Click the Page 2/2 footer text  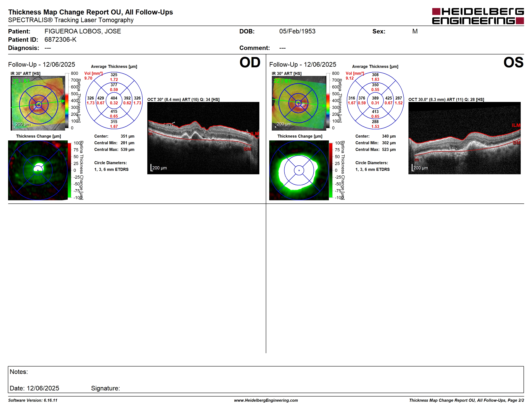tap(516, 400)
